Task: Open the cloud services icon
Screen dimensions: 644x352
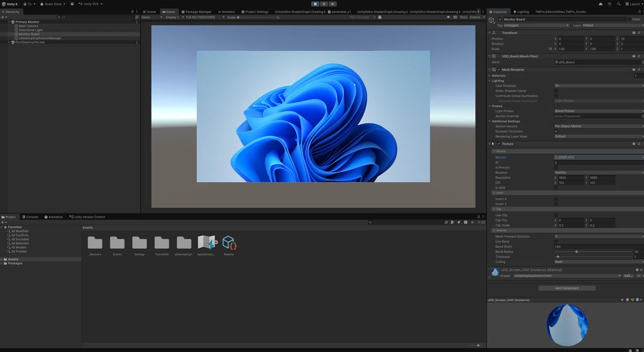Action: [601, 4]
